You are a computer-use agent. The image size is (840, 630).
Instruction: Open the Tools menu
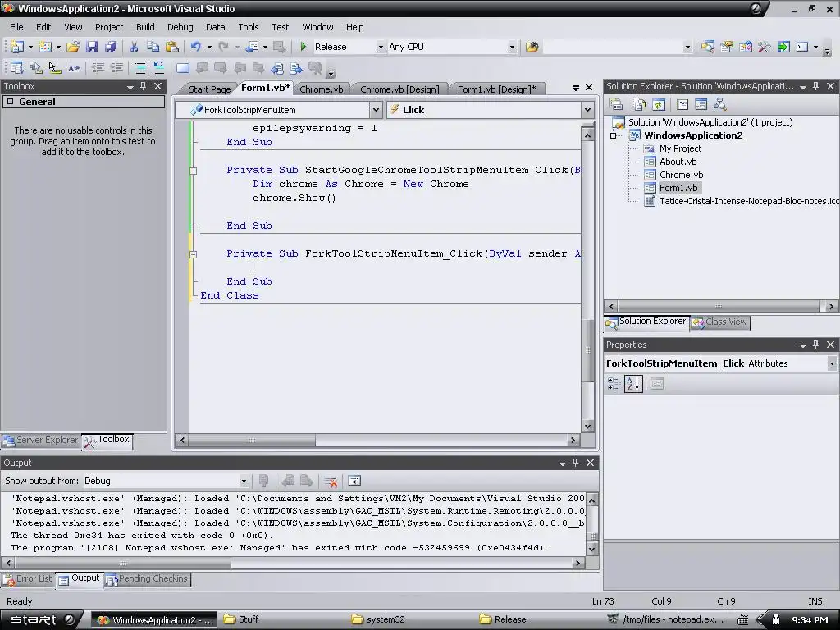pos(248,27)
